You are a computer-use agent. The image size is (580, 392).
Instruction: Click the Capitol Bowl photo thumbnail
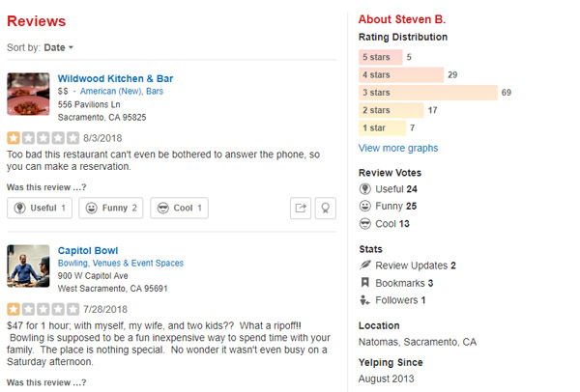tap(28, 266)
